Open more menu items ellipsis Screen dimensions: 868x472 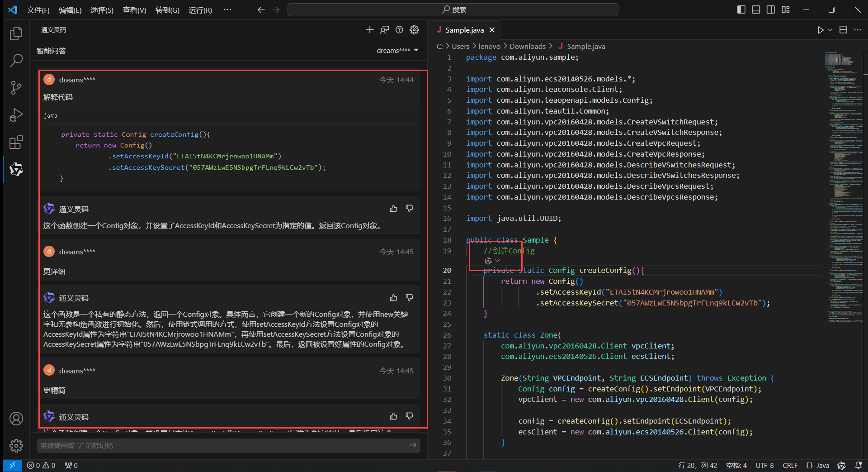(227, 10)
